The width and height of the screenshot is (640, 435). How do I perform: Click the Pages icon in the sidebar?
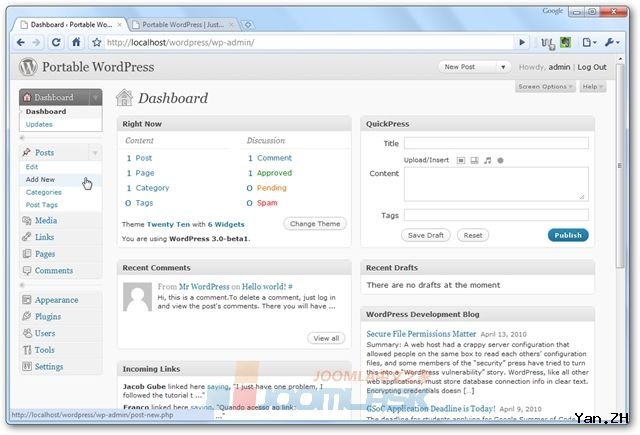27,254
